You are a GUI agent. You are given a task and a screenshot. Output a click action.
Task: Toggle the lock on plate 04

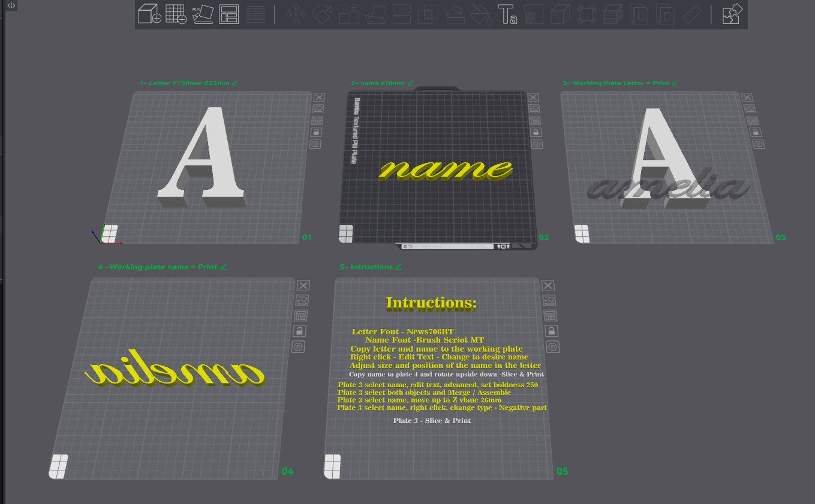pos(300,331)
